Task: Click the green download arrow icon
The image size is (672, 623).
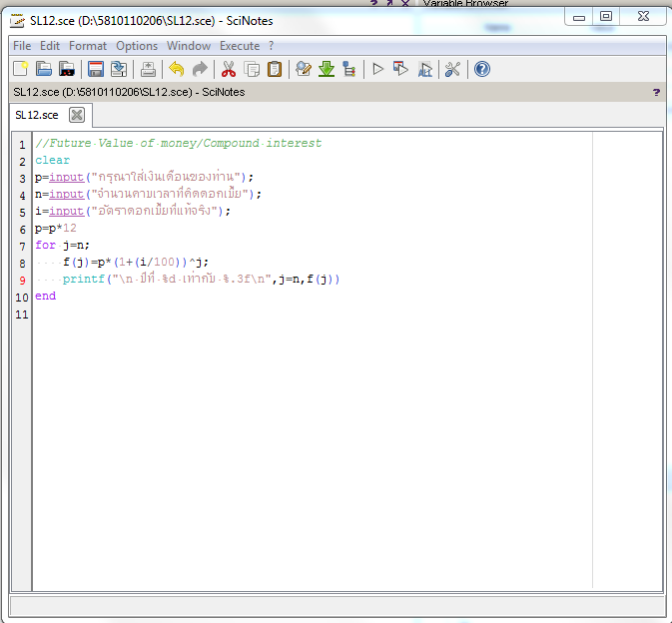Action: click(x=327, y=69)
